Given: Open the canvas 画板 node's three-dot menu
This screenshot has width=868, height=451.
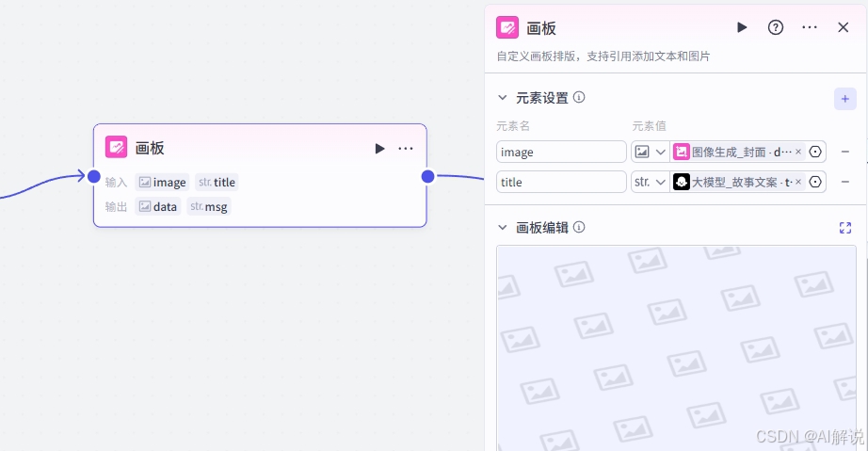Looking at the screenshot, I should [406, 149].
